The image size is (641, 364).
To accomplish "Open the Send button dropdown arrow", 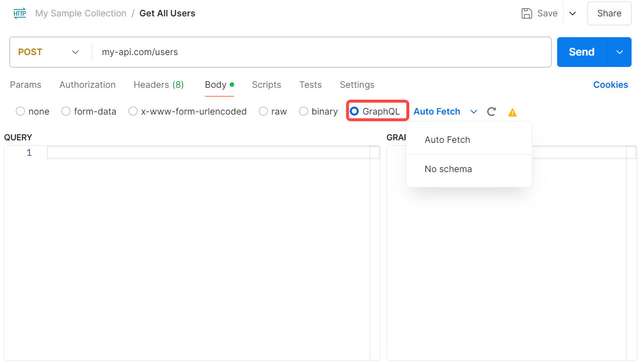I will [620, 52].
